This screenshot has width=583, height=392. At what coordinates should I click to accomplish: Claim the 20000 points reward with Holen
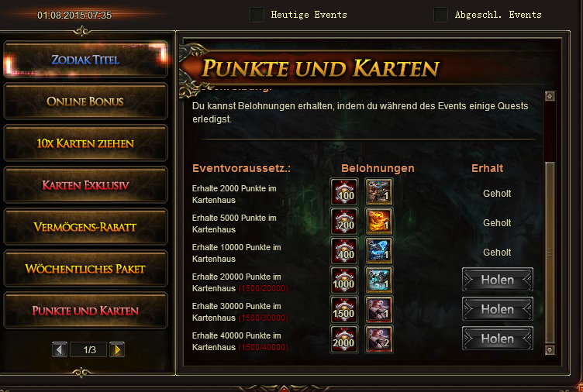click(x=498, y=280)
